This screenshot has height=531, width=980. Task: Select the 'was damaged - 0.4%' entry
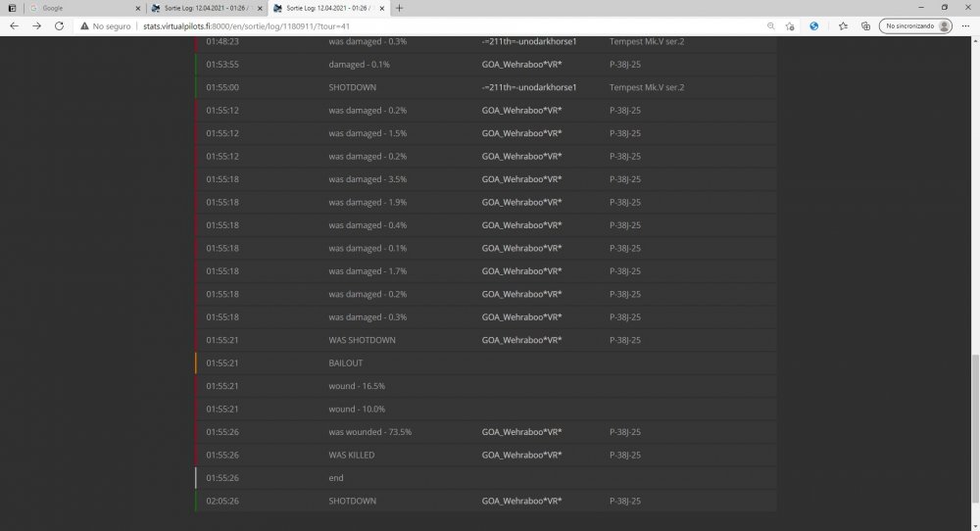pyautogui.click(x=367, y=225)
